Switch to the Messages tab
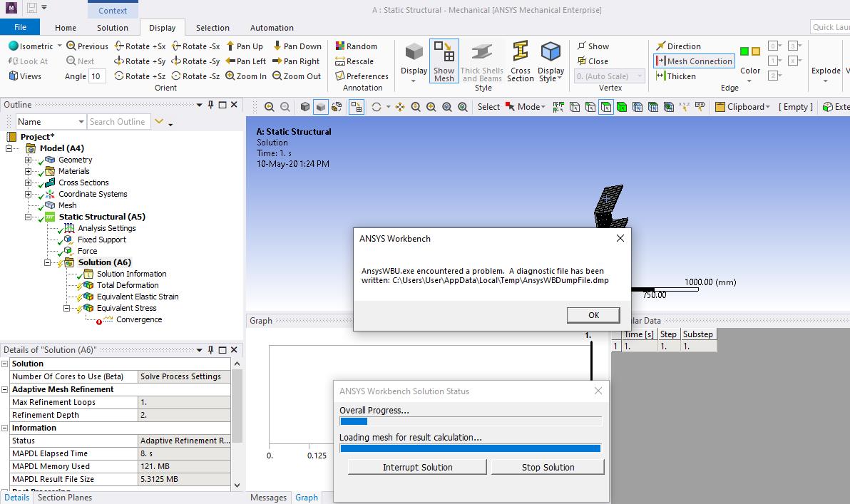850x504 pixels. pyautogui.click(x=268, y=498)
